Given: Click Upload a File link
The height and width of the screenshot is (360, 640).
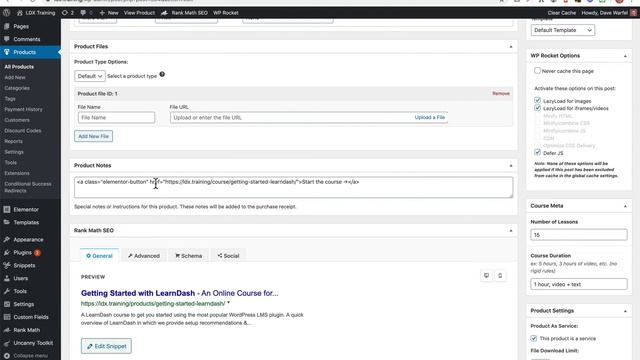Looking at the screenshot, I should click(430, 117).
